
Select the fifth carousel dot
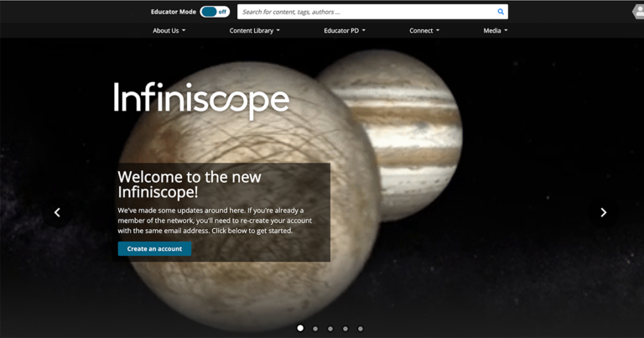click(361, 329)
